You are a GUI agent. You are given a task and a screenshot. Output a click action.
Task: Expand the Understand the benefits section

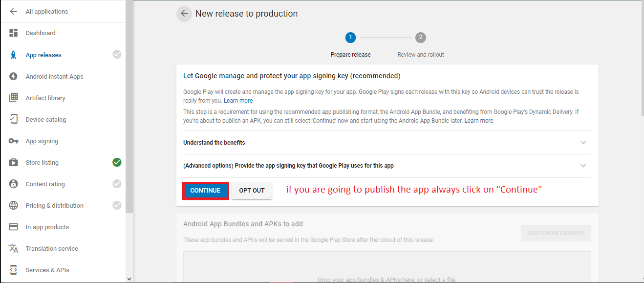coord(583,143)
